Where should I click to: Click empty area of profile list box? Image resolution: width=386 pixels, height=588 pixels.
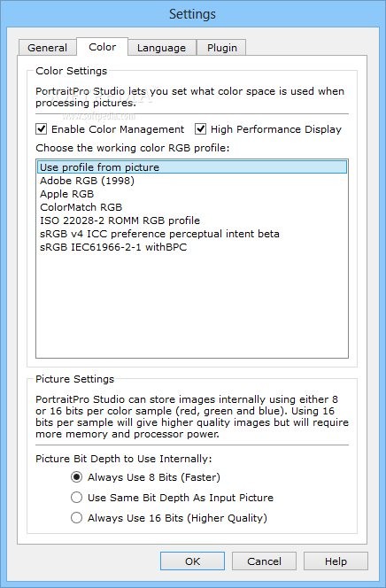click(x=192, y=304)
